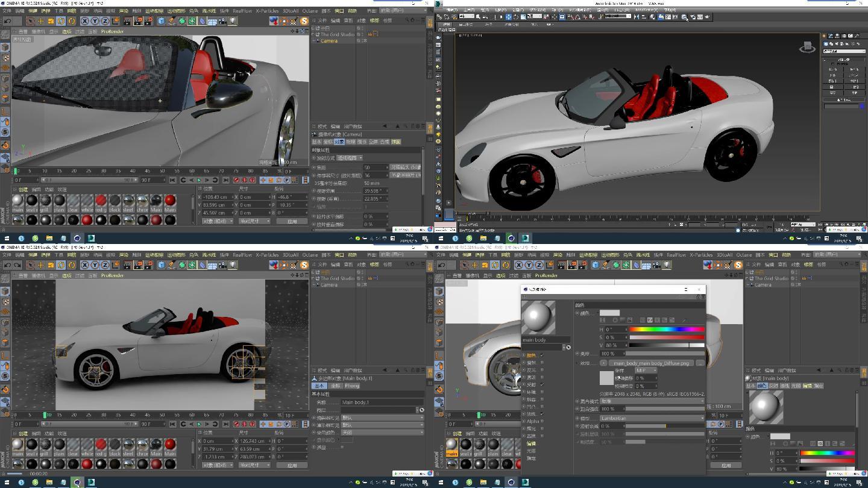The width and height of the screenshot is (868, 488).
Task: Open Octane menu in top-left Cinema 4D
Action: tap(310, 11)
